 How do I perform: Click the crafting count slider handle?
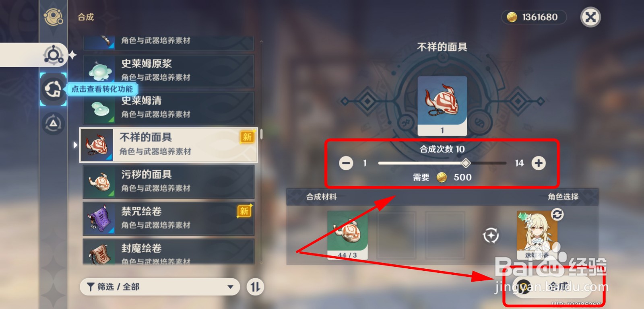pos(466,163)
